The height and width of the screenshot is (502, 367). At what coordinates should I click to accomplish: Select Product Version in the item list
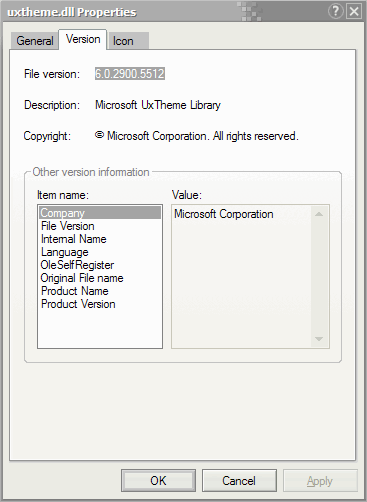point(100,304)
